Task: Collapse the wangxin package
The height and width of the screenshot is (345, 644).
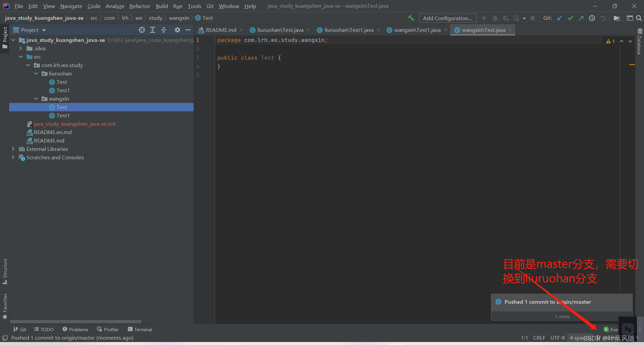Action: tap(36, 99)
